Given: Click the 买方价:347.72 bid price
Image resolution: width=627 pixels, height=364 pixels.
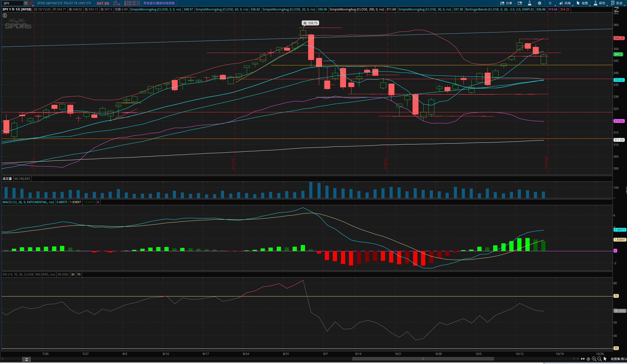Looking at the screenshot, I should point(132,2).
